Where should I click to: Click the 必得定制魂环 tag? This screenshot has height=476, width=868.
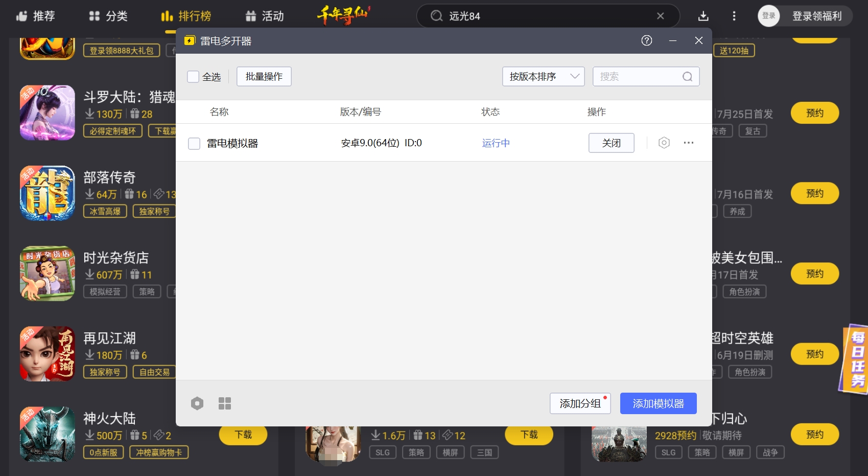pos(113,131)
